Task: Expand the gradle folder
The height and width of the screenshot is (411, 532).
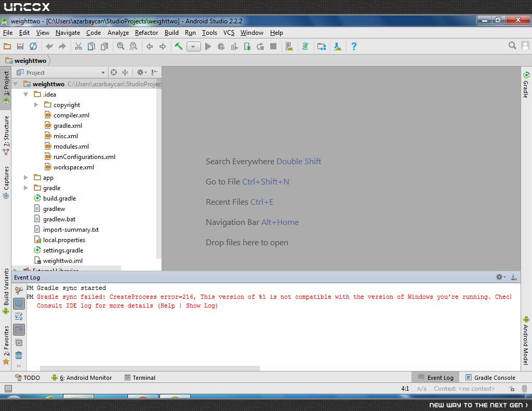Action: pyautogui.click(x=26, y=188)
